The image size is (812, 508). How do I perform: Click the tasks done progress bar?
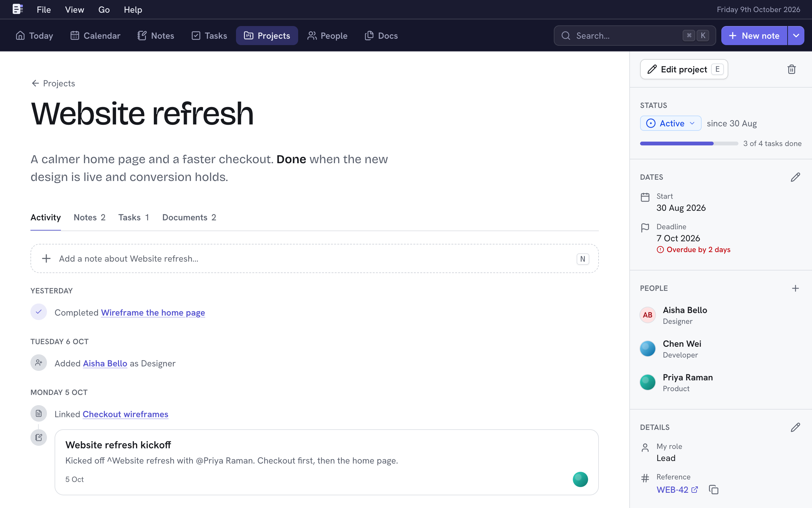point(689,144)
